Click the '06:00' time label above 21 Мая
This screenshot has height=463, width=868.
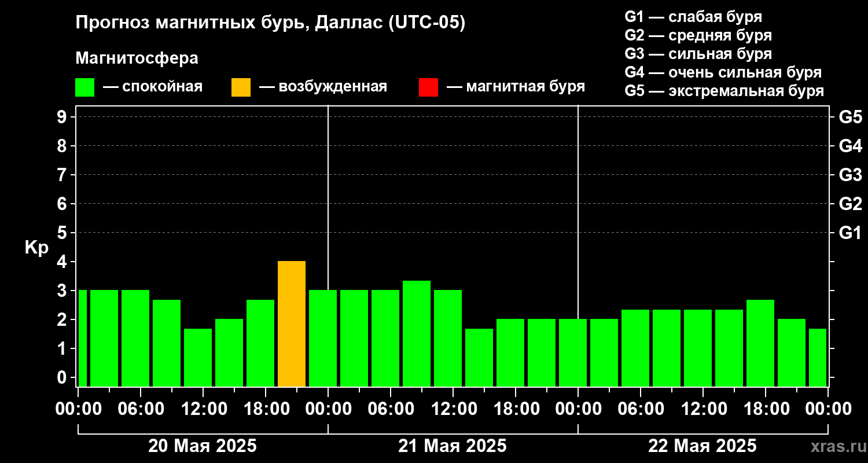click(392, 409)
